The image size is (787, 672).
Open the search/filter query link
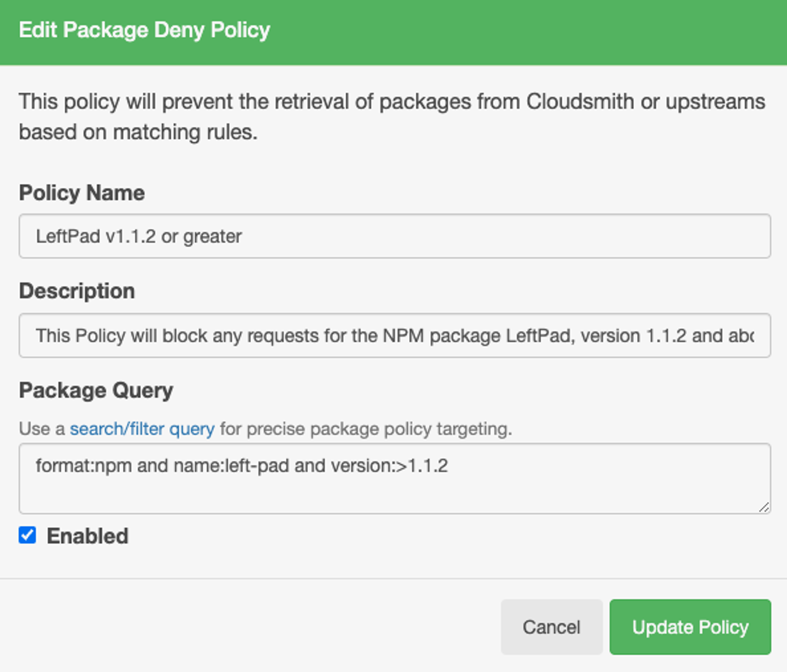(x=142, y=429)
